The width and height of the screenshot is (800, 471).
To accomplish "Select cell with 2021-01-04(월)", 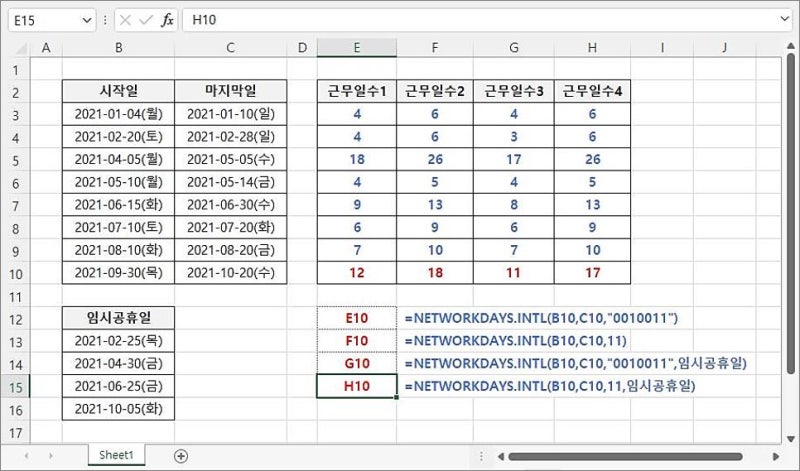I will pos(118,114).
